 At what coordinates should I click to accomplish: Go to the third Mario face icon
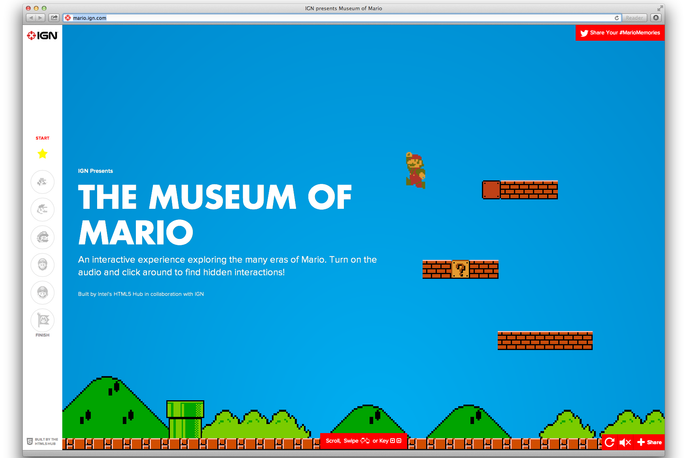(x=42, y=237)
